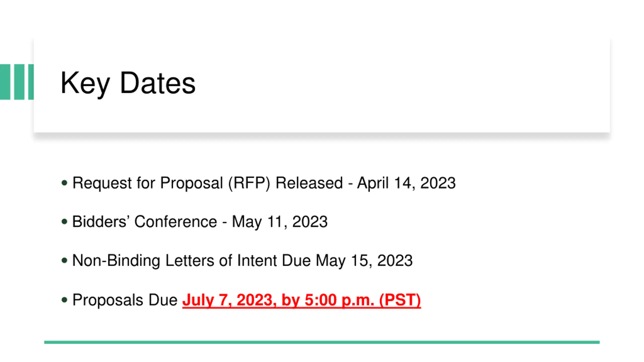Click the "Request for Proposal" text
Screen dimensions: 644x362
point(148,183)
